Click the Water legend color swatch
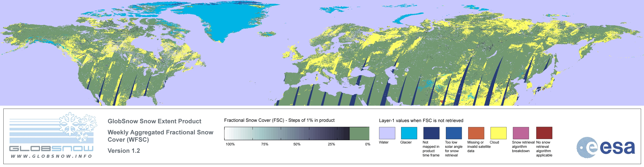This screenshot has height=167, width=644. [387, 133]
